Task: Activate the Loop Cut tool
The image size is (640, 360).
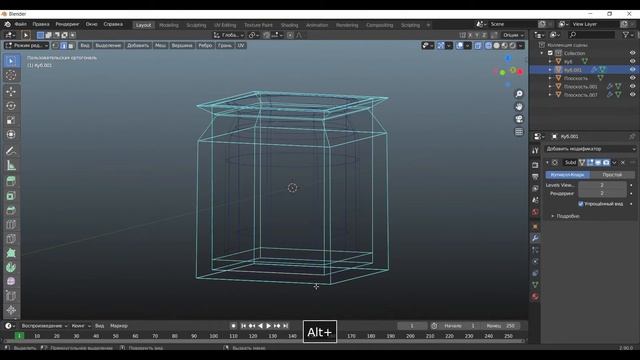Action: coord(11,224)
